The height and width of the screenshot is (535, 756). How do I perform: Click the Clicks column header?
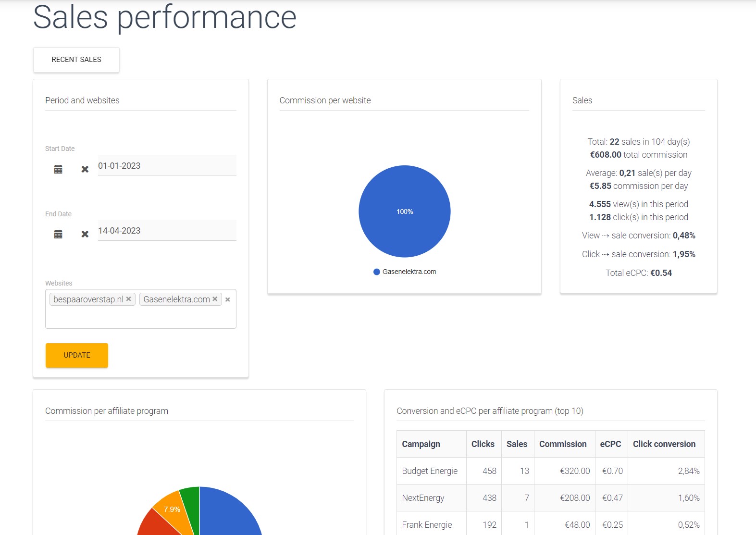coord(483,444)
